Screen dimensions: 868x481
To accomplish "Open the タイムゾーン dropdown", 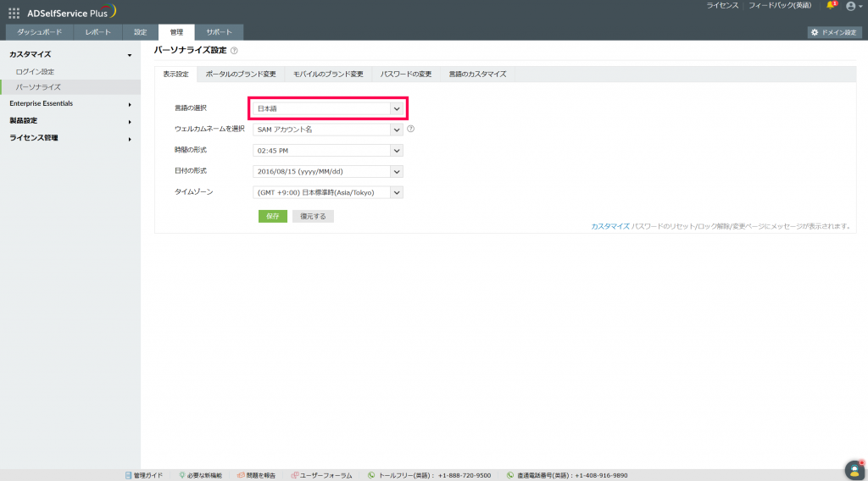I will pos(328,192).
